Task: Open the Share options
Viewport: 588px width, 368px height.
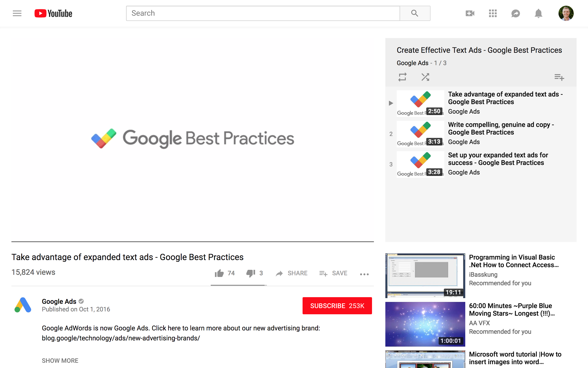Action: [291, 273]
